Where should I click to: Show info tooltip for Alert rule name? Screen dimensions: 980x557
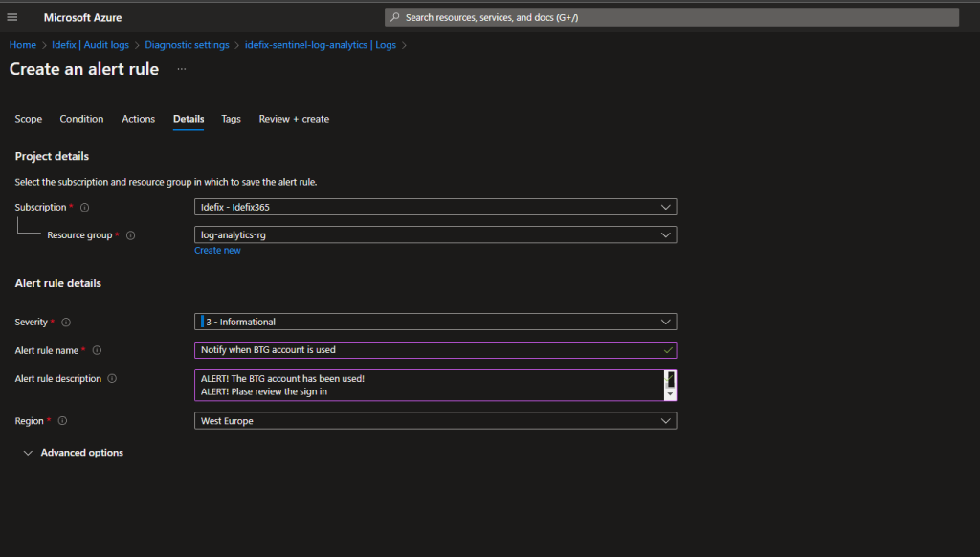[x=97, y=350]
